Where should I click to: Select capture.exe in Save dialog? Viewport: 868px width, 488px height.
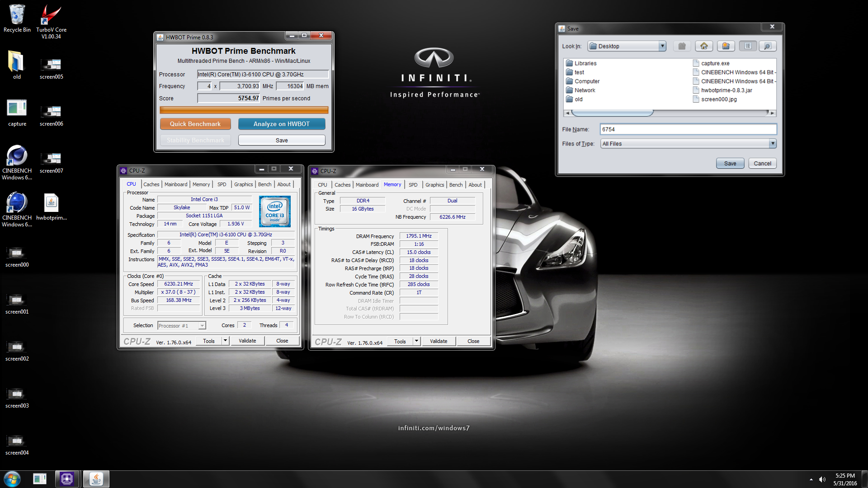(x=711, y=63)
